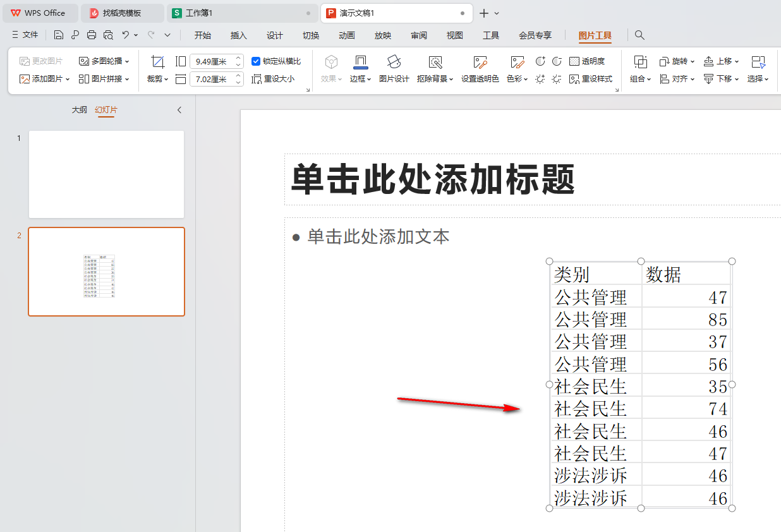This screenshot has height=532, width=781.
Task: Collapse the slide panel with arrow
Action: [x=179, y=110]
